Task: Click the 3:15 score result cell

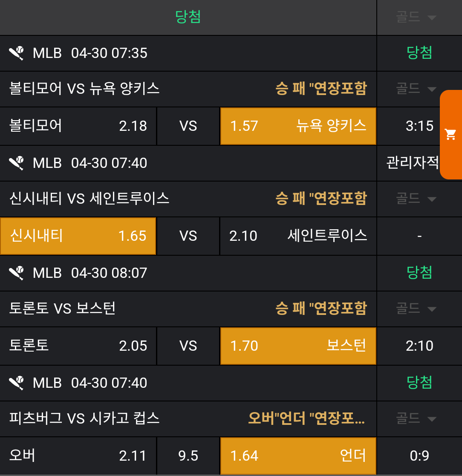Action: (419, 126)
